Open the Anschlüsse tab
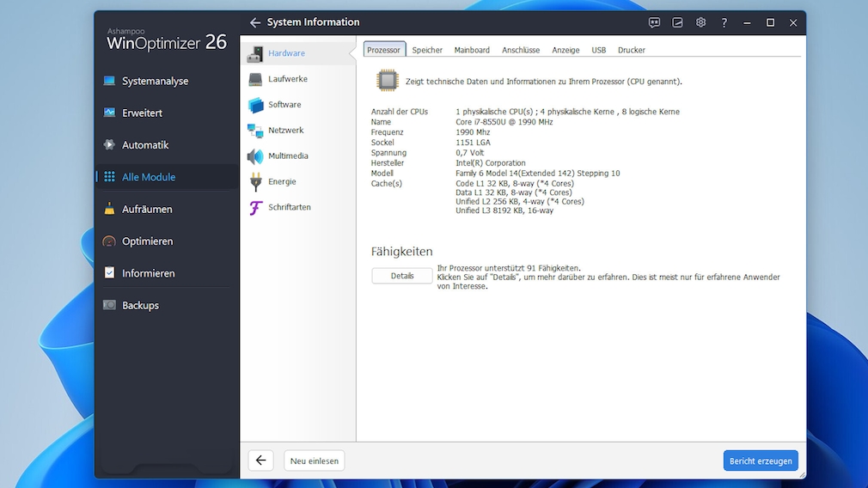 pyautogui.click(x=521, y=50)
